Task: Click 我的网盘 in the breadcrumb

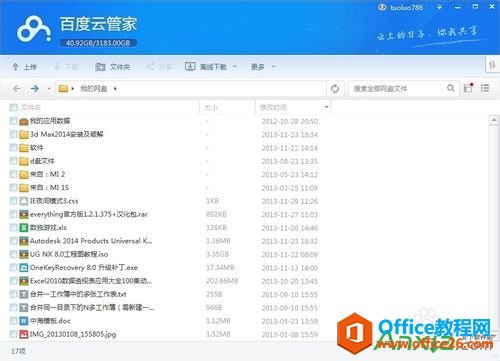Action: [x=94, y=89]
